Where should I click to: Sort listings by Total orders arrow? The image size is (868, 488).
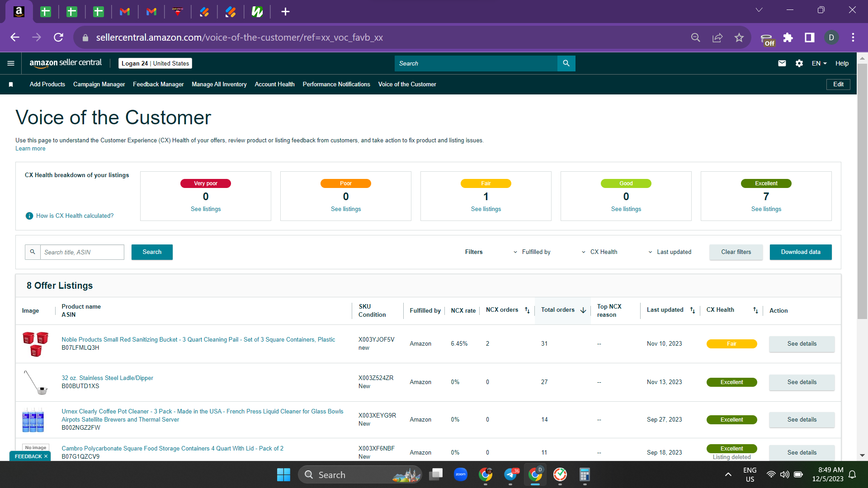(583, 310)
